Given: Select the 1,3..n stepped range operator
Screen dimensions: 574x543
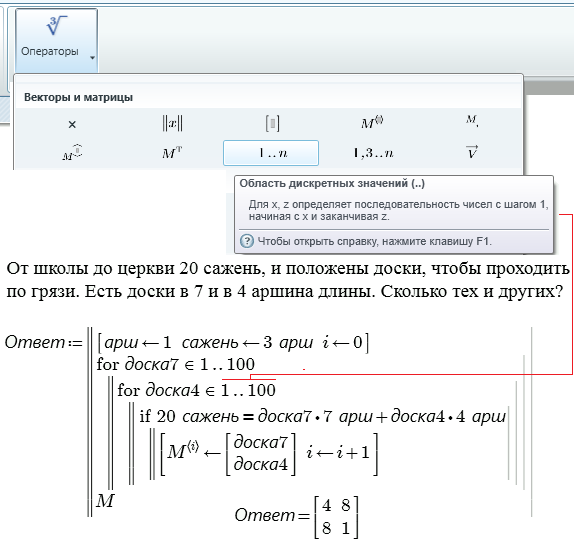Looking at the screenshot, I should click(373, 153).
